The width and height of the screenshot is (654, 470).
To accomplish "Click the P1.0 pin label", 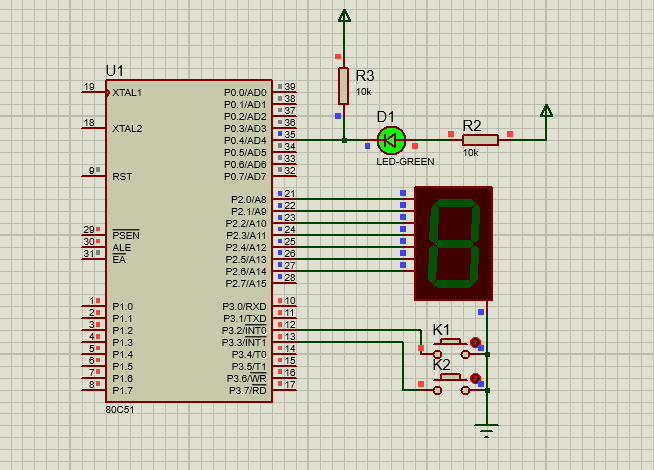I will click(123, 307).
